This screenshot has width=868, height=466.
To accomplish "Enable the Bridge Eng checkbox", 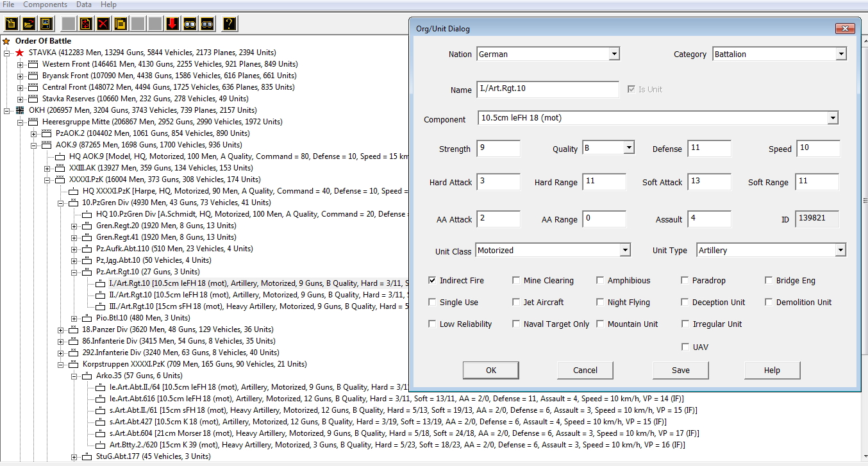I will (x=769, y=281).
